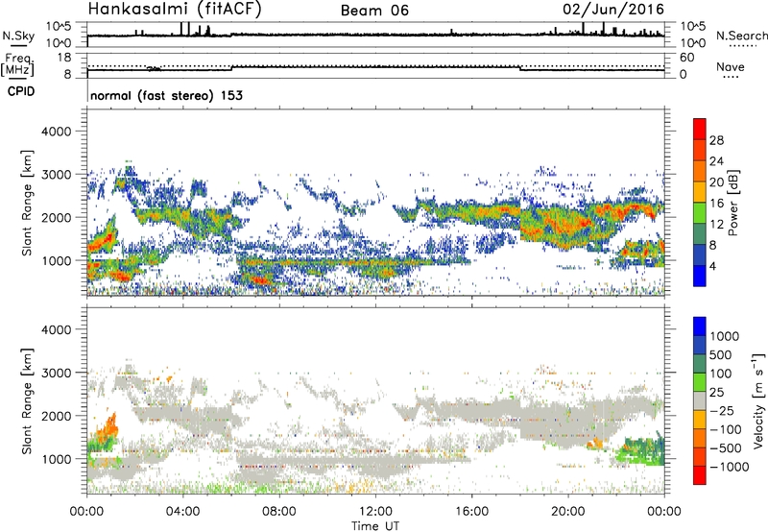Click '4000' on power panel range axis
768x532 pixels.
[x=57, y=132]
